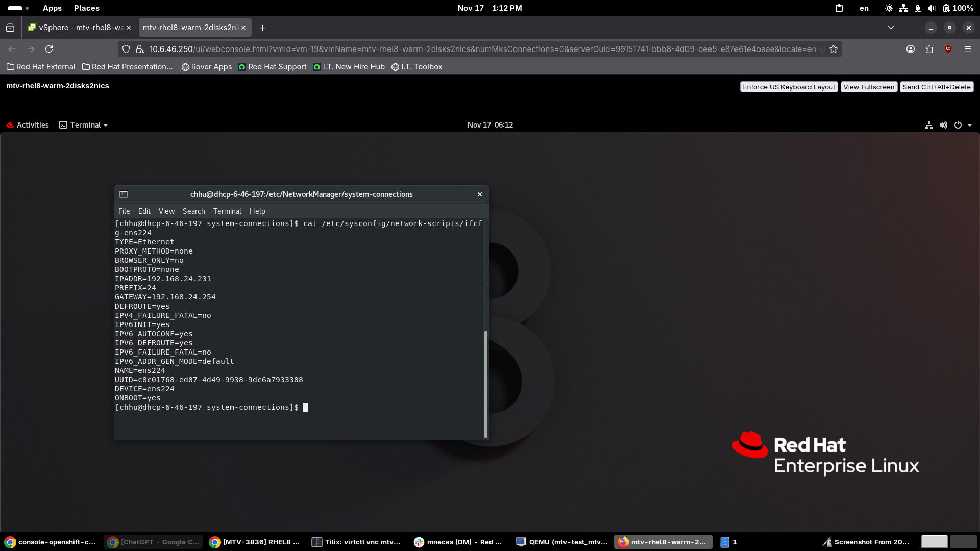Open the list all tabs chevron

point(891,28)
